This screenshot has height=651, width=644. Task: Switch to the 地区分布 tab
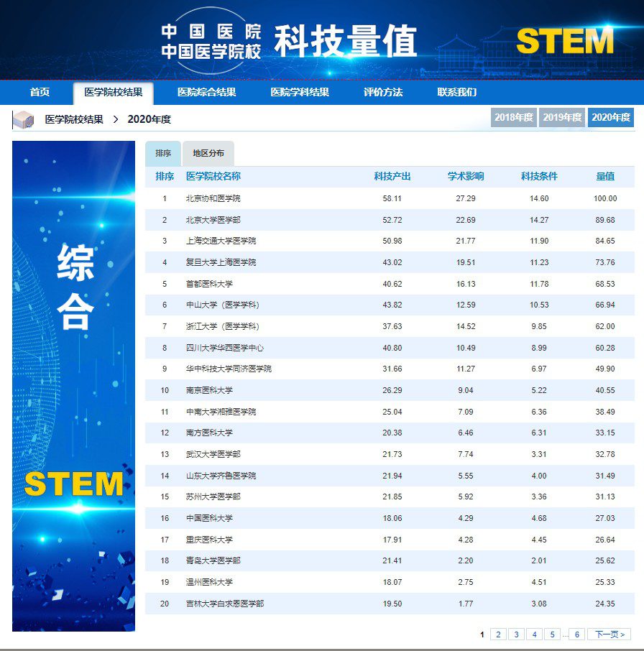[208, 154]
